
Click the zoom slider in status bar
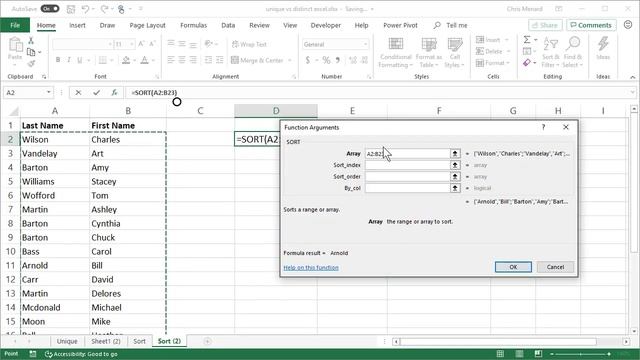click(580, 354)
